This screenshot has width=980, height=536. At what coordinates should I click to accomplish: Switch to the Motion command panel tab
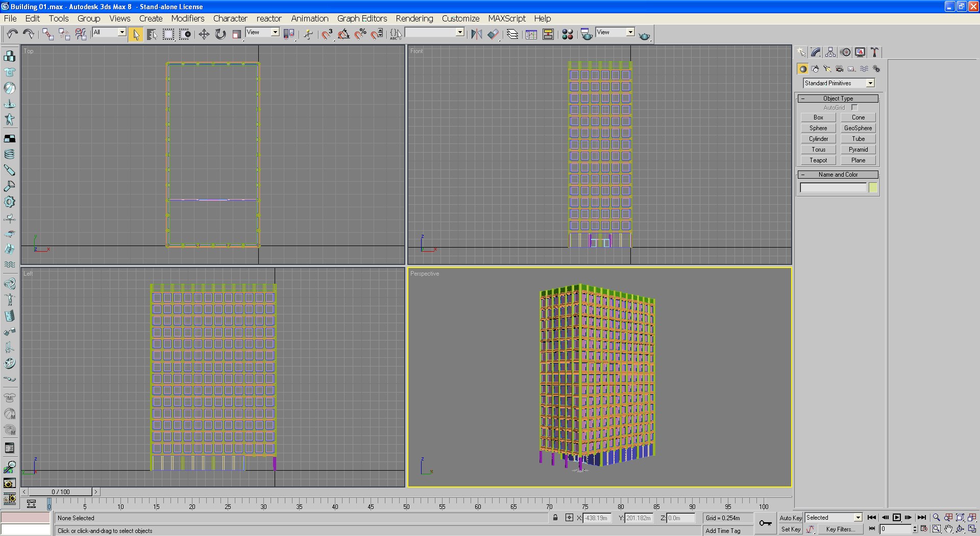tap(845, 52)
